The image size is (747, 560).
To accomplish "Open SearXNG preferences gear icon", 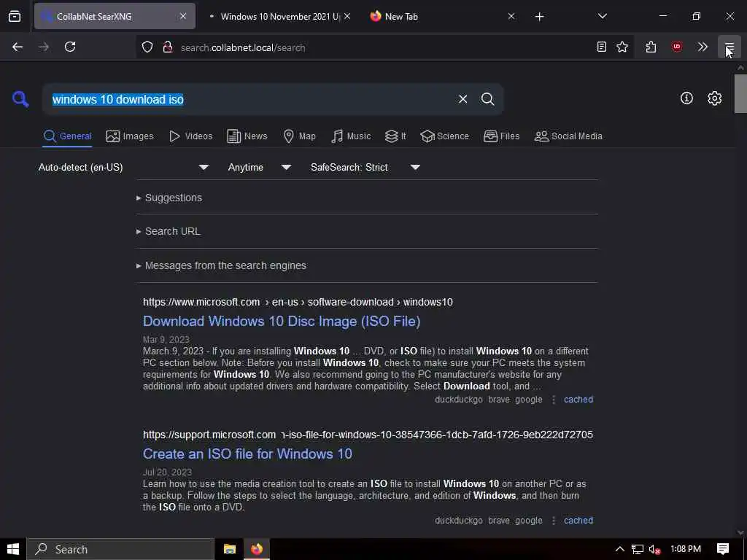I will [715, 98].
